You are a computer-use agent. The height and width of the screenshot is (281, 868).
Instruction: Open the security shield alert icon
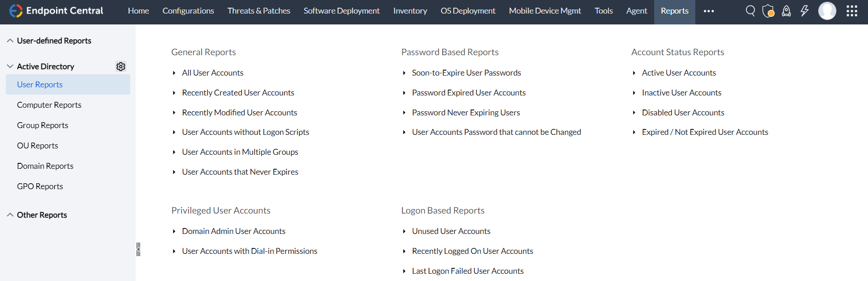tap(768, 11)
